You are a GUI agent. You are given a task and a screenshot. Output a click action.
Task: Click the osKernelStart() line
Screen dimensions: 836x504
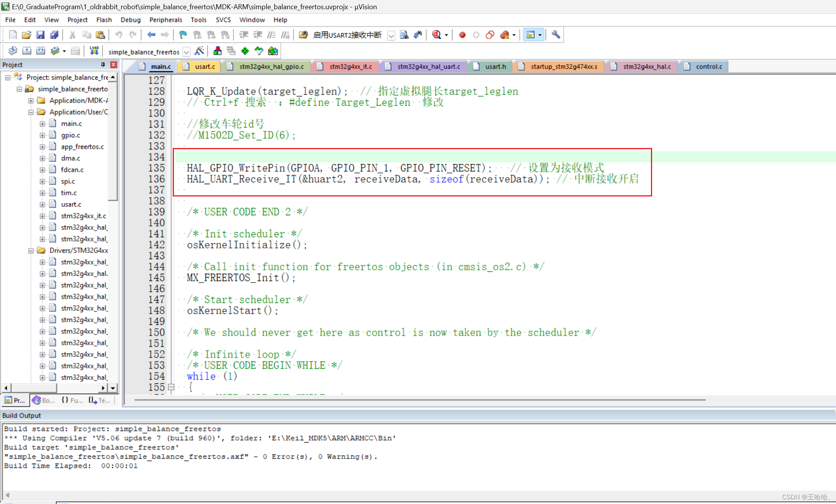(x=232, y=311)
